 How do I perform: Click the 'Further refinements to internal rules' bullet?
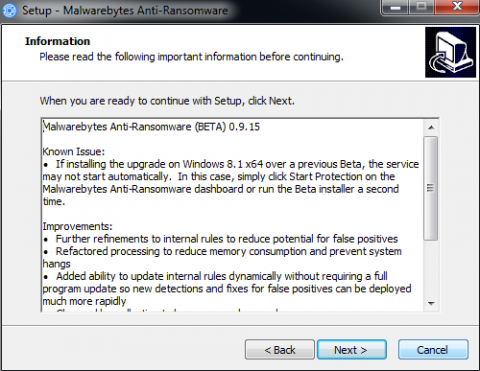coord(221,239)
